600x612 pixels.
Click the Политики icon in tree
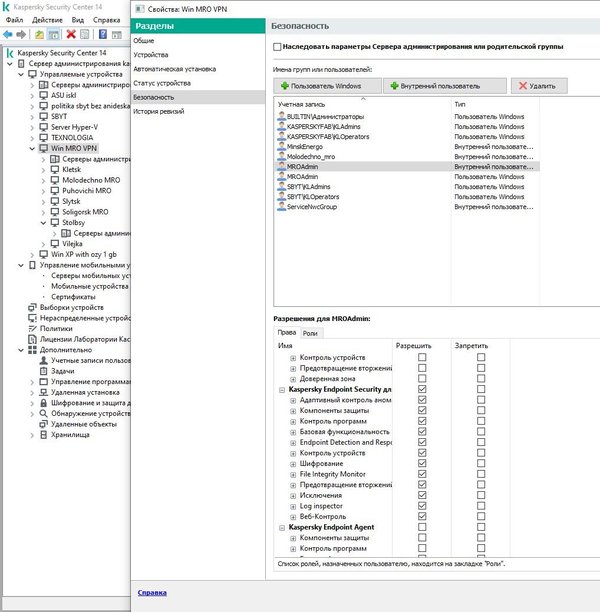point(32,329)
